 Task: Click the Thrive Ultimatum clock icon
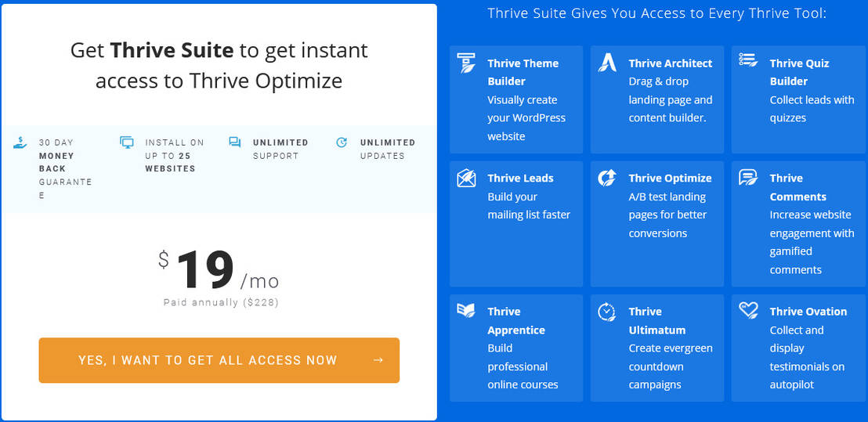(x=606, y=312)
